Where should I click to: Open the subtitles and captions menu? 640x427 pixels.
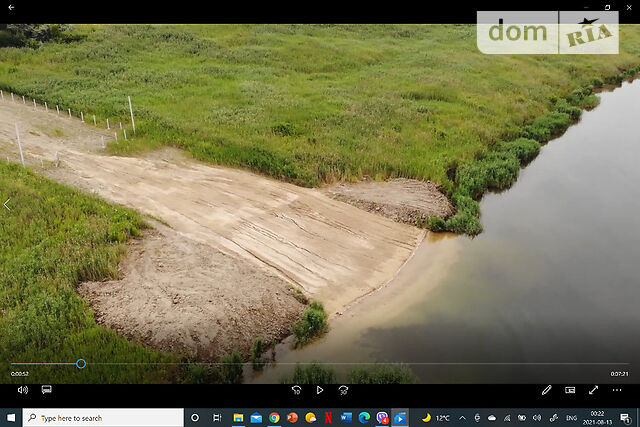[x=46, y=390]
